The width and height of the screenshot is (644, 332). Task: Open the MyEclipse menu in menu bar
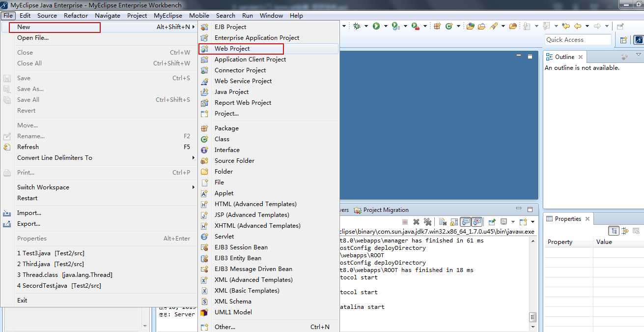click(168, 15)
